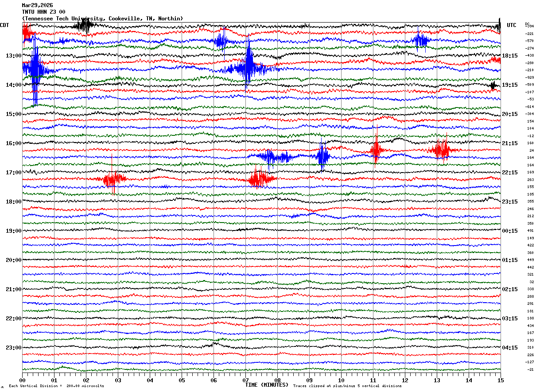Screen dimensions: 536x392
Task: Click minute 03 on the time axis
Action: click(x=118, y=380)
